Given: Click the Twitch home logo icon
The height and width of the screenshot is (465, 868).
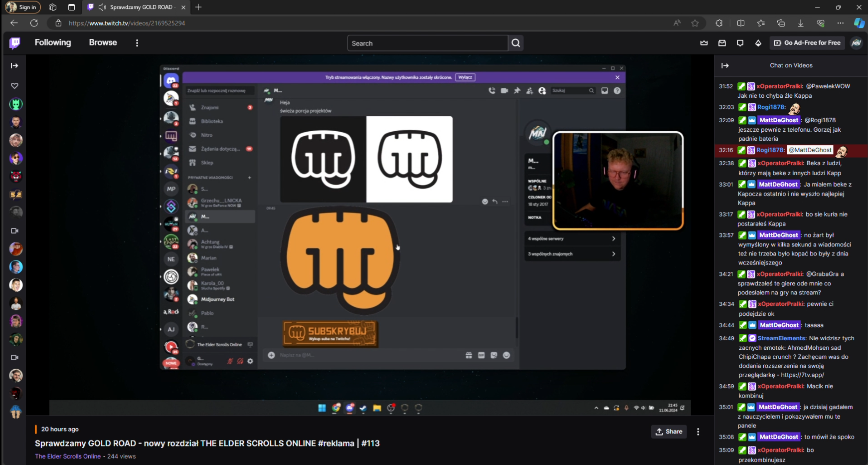Looking at the screenshot, I should tap(14, 43).
